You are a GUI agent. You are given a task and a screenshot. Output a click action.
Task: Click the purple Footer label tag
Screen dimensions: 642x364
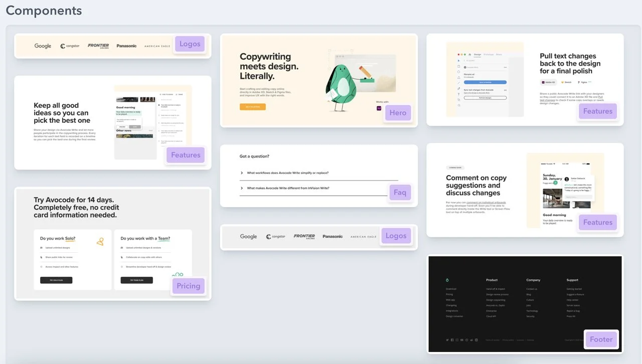pos(601,339)
